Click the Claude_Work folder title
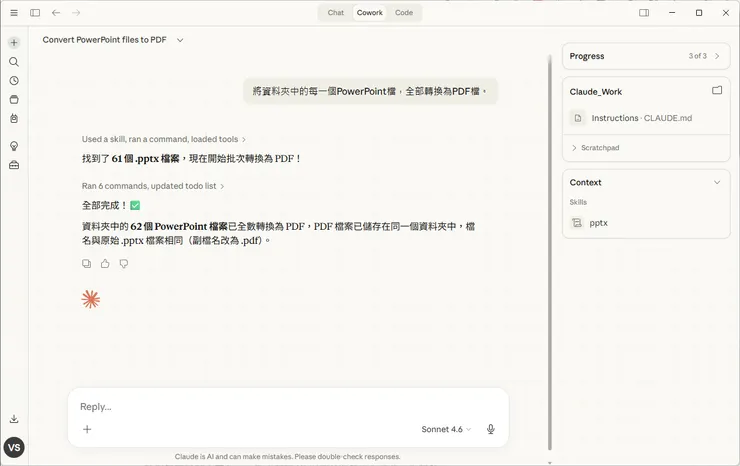Screen dimensions: 740x466 (x=596, y=92)
